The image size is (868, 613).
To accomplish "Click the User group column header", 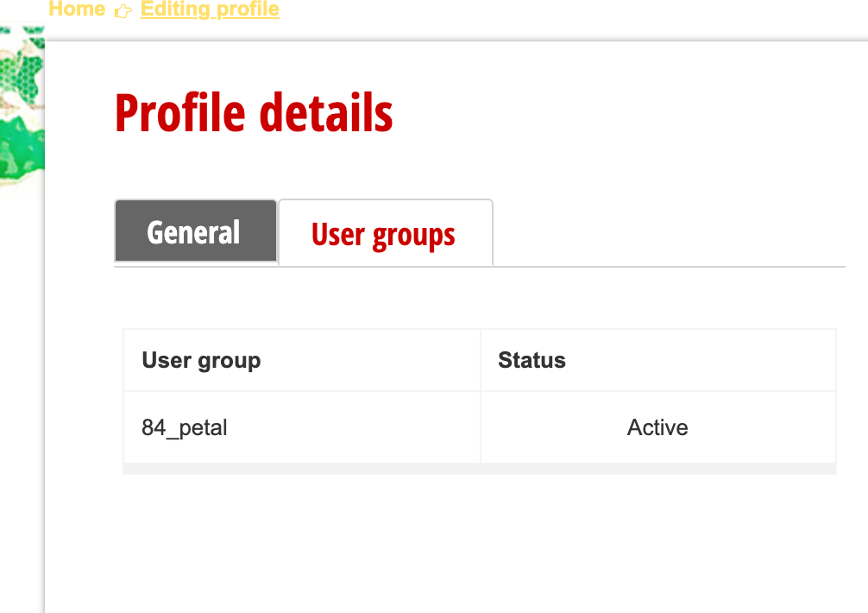I will tap(200, 360).
